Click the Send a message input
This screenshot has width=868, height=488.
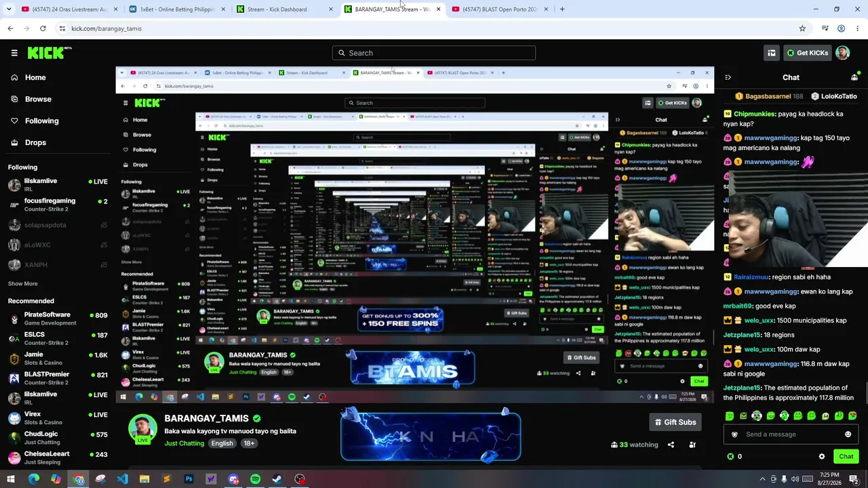790,434
